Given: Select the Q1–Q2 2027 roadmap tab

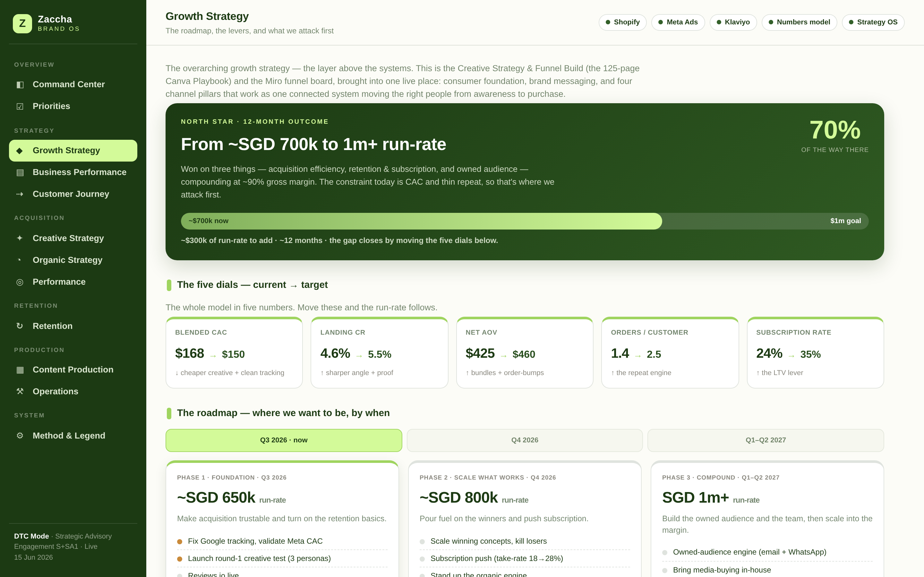Looking at the screenshot, I should coord(766,440).
